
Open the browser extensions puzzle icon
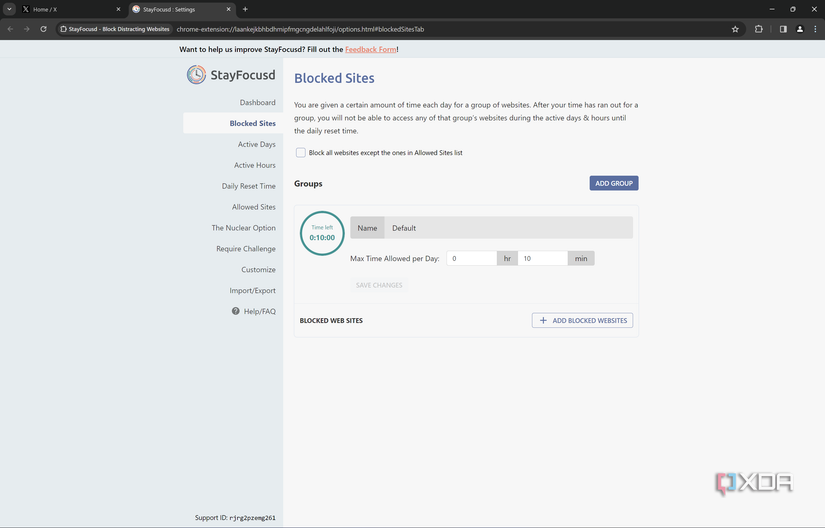point(759,29)
